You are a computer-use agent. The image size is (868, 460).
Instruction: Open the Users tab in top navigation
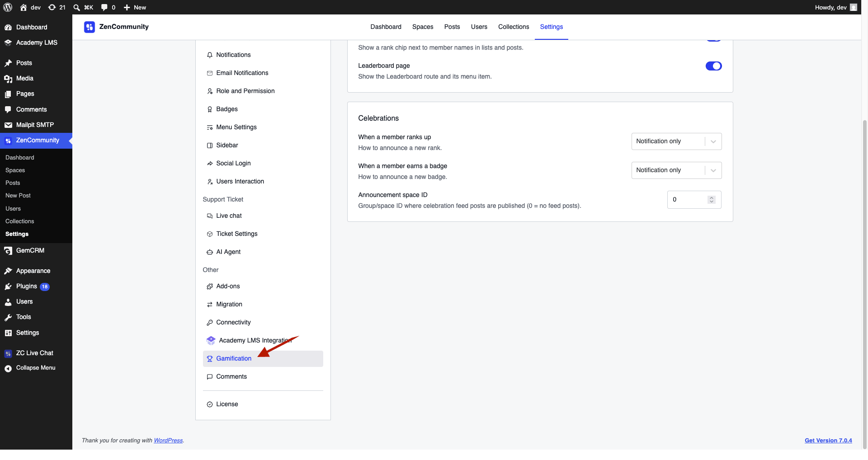click(x=479, y=27)
